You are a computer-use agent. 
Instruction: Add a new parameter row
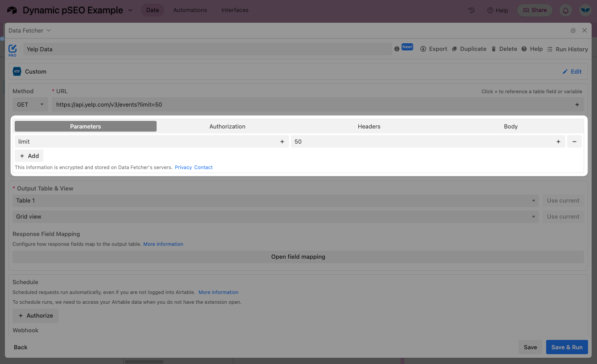pos(29,156)
